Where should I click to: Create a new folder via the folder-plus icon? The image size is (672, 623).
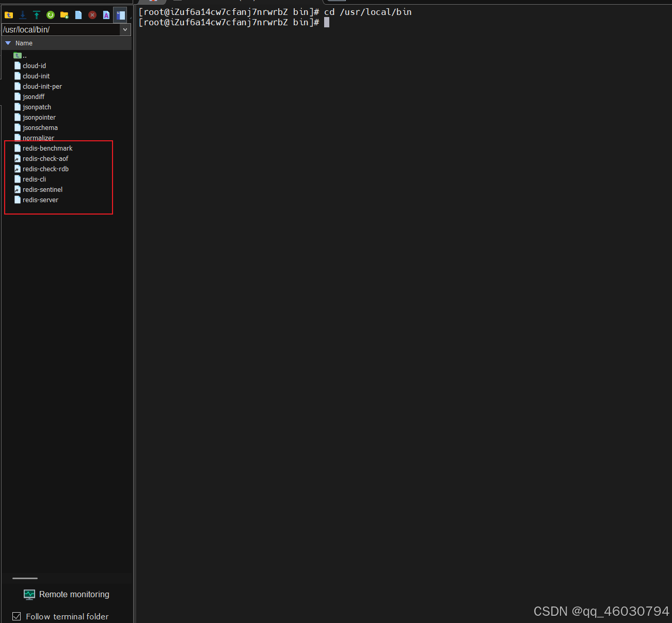65,15
